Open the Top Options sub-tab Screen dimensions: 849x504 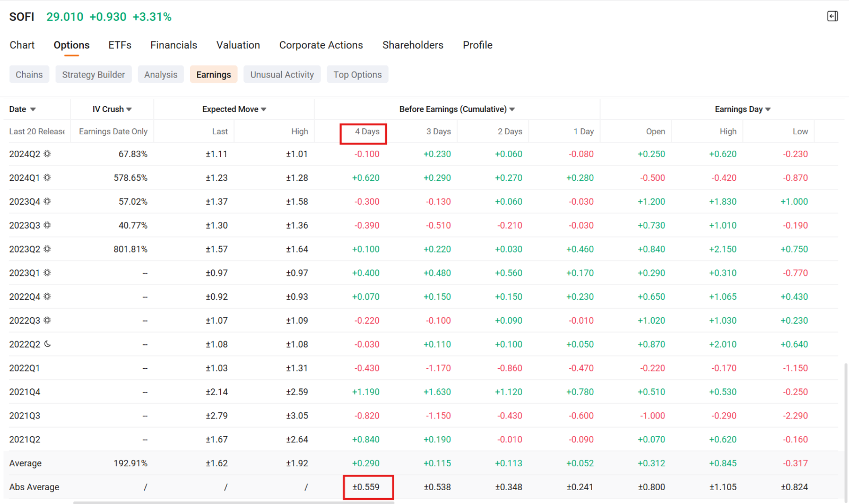(x=358, y=74)
